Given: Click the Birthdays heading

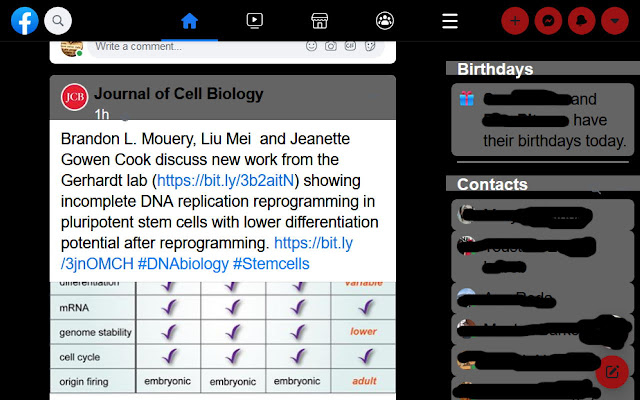Looking at the screenshot, I should pos(495,69).
